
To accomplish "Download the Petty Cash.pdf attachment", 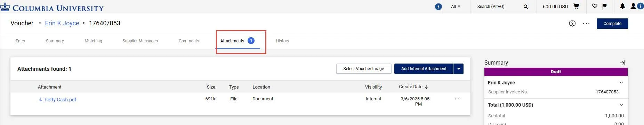I will (x=57, y=100).
